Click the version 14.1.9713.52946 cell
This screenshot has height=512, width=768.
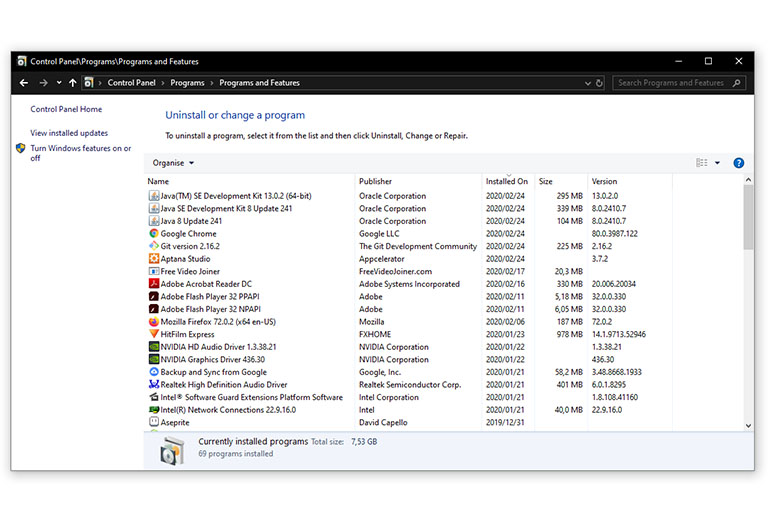[619, 335]
